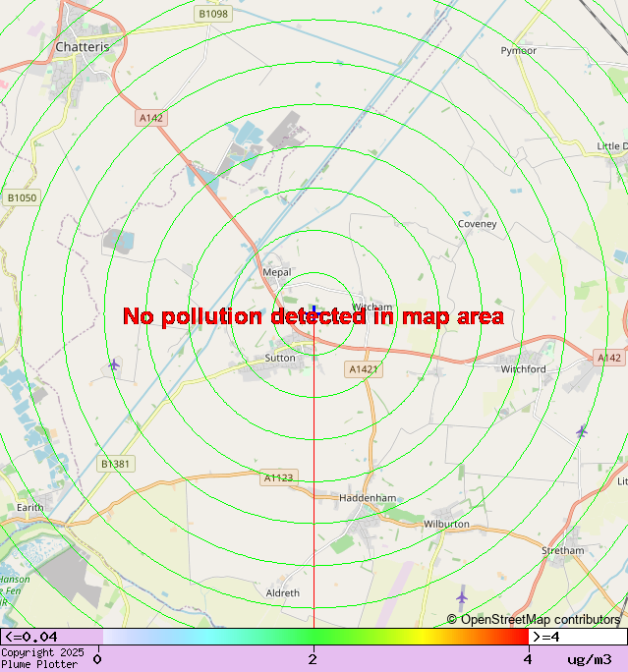628x672 pixels.
Task: Click the '0' tick label on the scale
Action: point(97,659)
